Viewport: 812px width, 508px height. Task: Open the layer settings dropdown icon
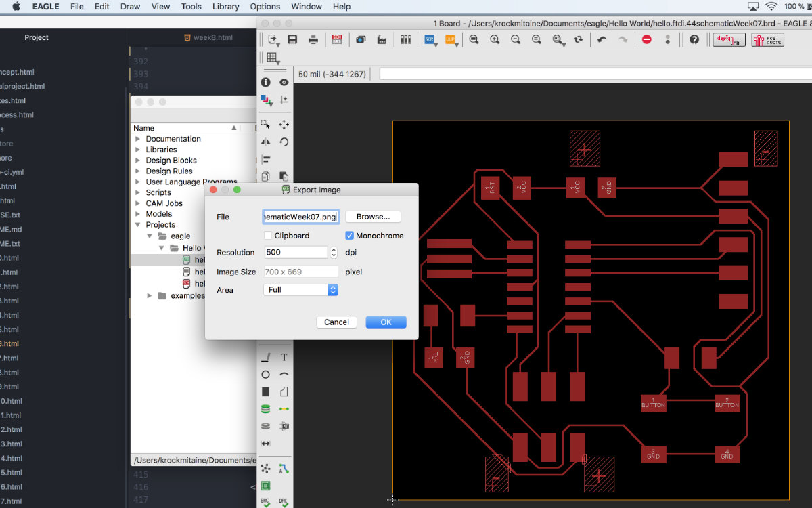point(265,100)
